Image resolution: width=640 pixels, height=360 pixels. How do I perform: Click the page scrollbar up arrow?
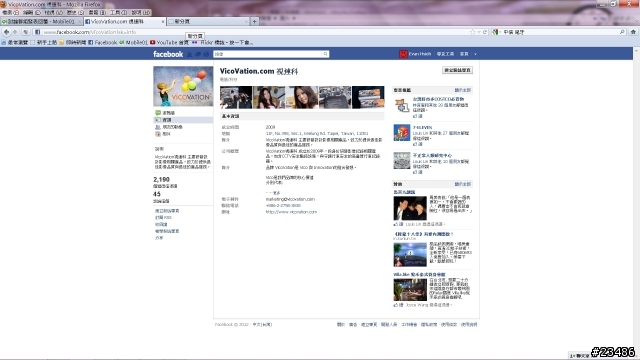click(x=636, y=51)
